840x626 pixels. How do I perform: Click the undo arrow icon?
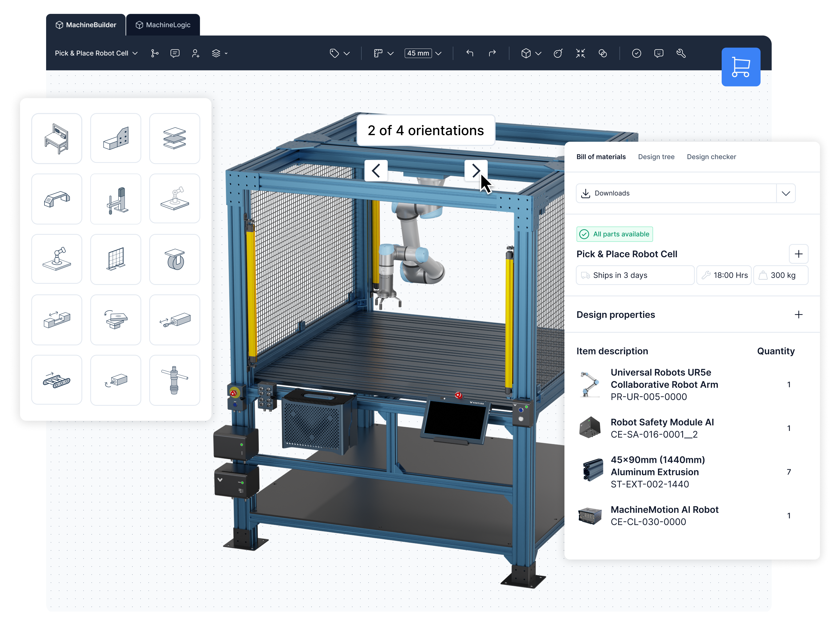469,53
